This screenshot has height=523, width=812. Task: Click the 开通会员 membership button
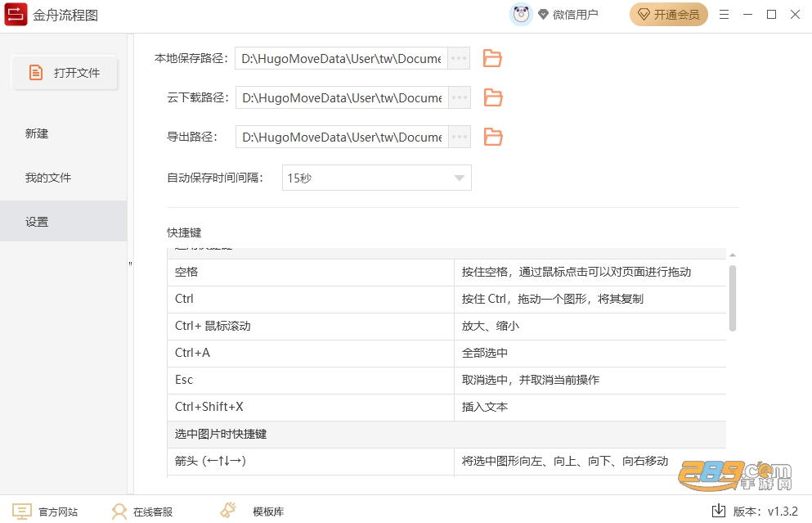(x=669, y=15)
